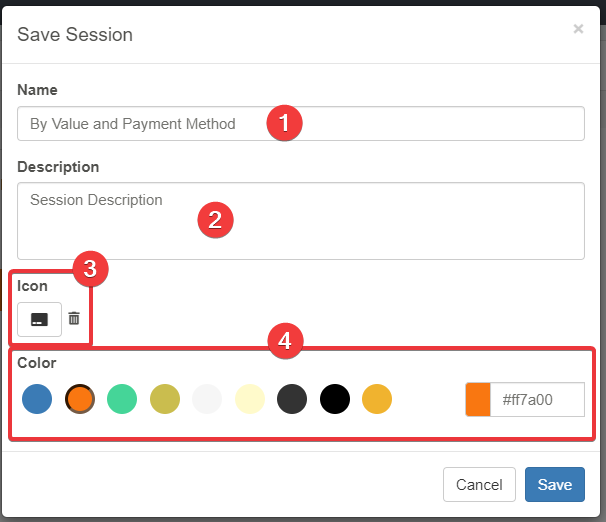
Task: Select the olive yellow color swatch
Action: [165, 399]
